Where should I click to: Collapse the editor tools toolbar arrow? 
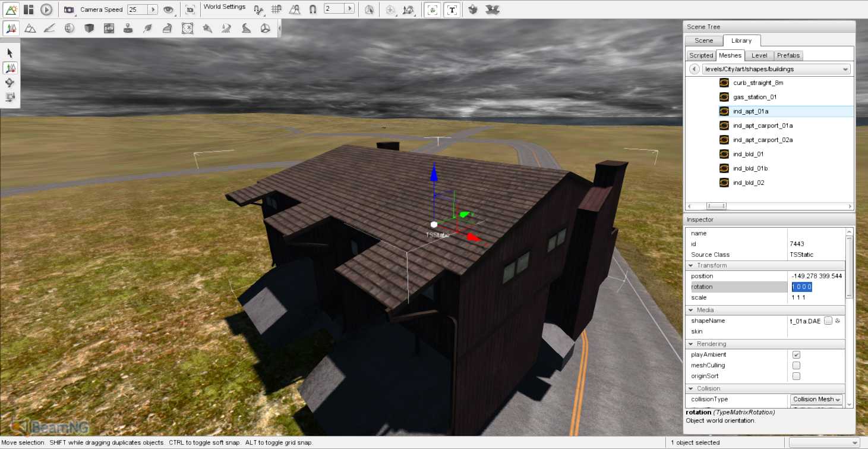coord(279,28)
